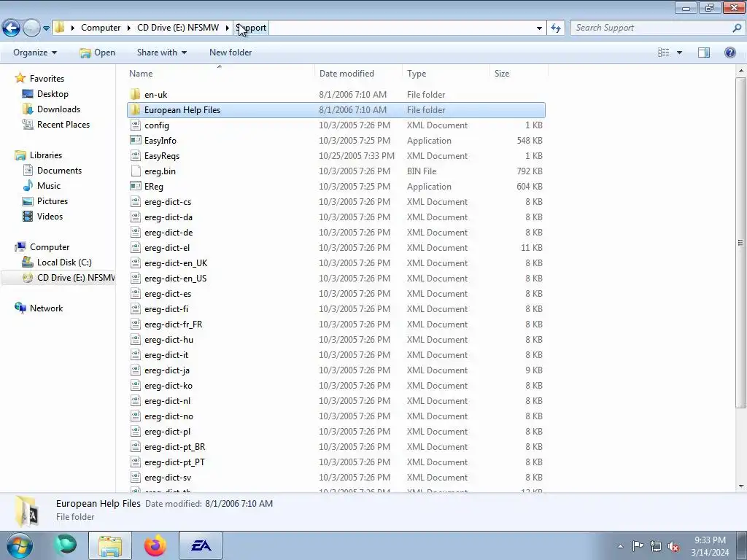The image size is (747, 560).
Task: Open the Pictures library
Action: tap(53, 201)
